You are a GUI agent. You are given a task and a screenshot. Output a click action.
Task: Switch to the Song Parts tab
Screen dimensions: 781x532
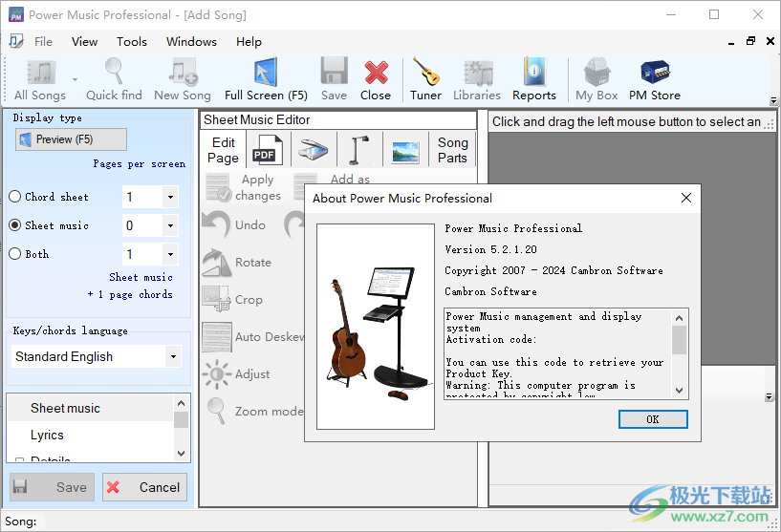(452, 150)
